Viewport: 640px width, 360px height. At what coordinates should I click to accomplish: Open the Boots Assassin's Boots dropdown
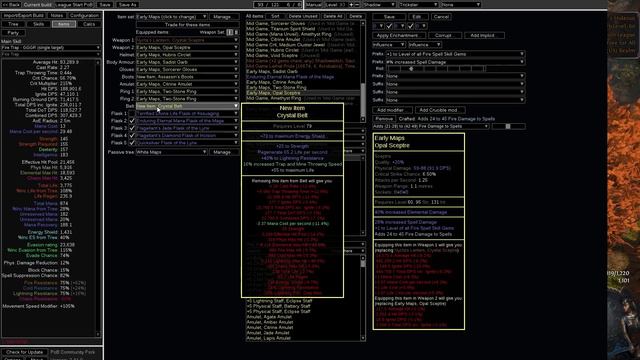[187, 77]
